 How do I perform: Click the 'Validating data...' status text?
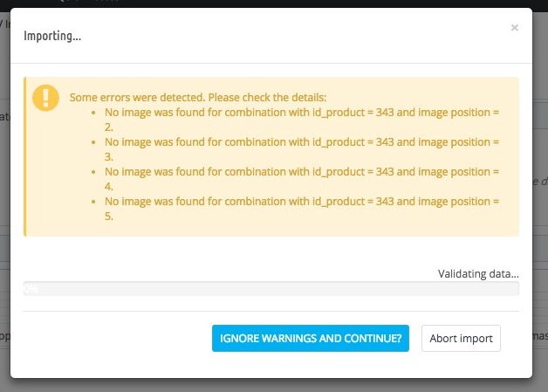click(478, 273)
